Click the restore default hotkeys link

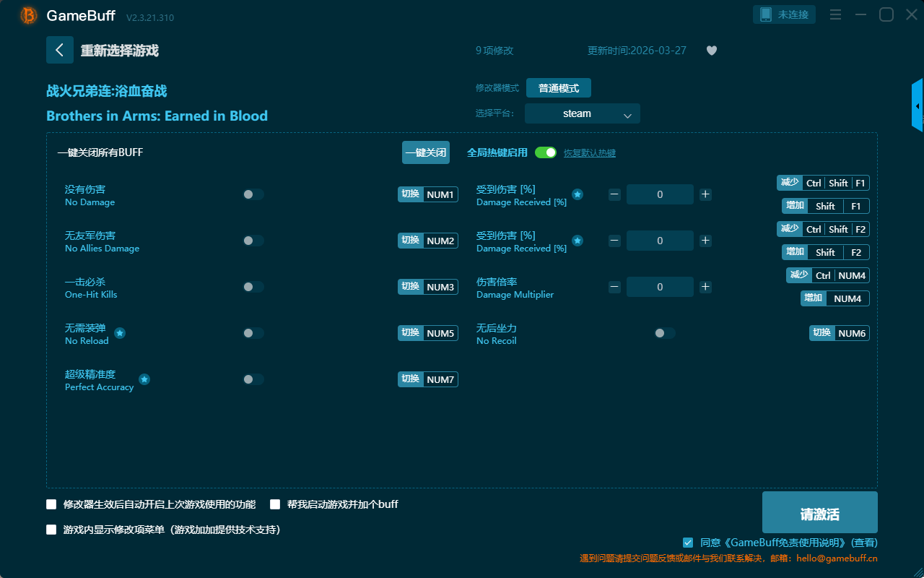(x=589, y=153)
